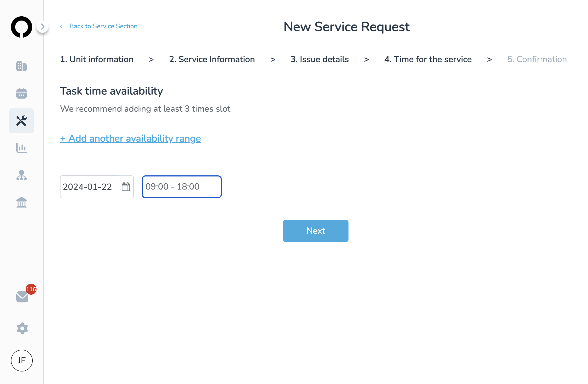588x384 pixels.
Task: Select step 5. Confirmation
Action: (537, 59)
